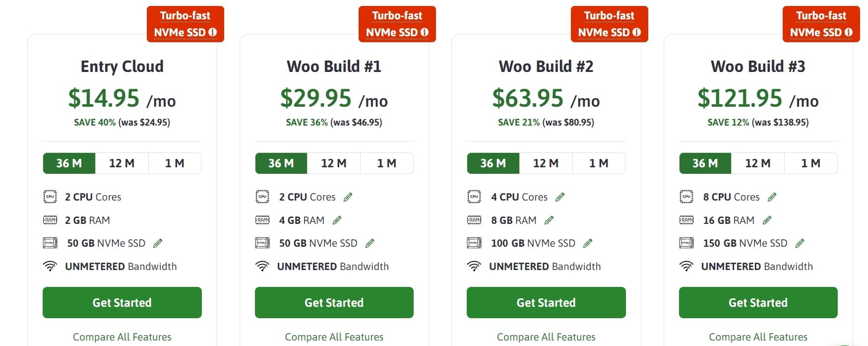868x346 pixels.
Task: Click Get Started under Woo Build #2
Action: point(546,302)
